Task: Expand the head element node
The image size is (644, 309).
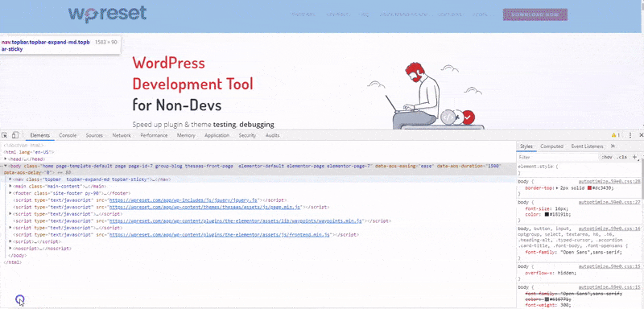Action: click(6, 159)
